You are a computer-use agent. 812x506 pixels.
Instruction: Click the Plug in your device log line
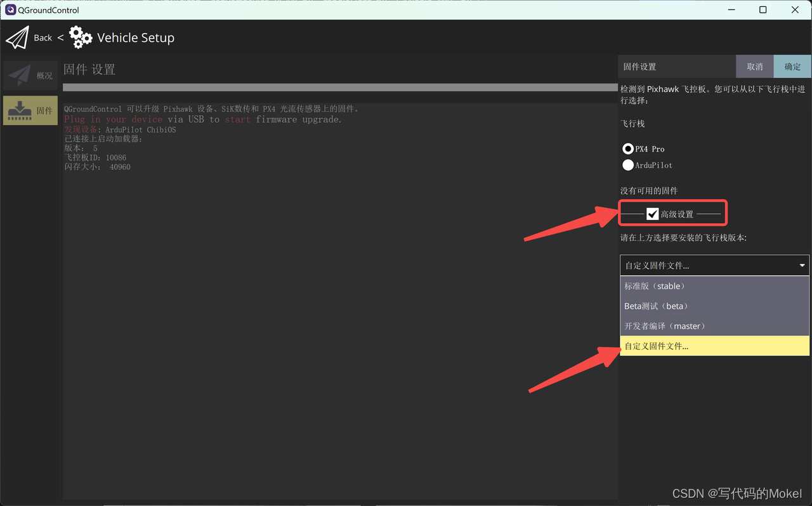coord(203,119)
